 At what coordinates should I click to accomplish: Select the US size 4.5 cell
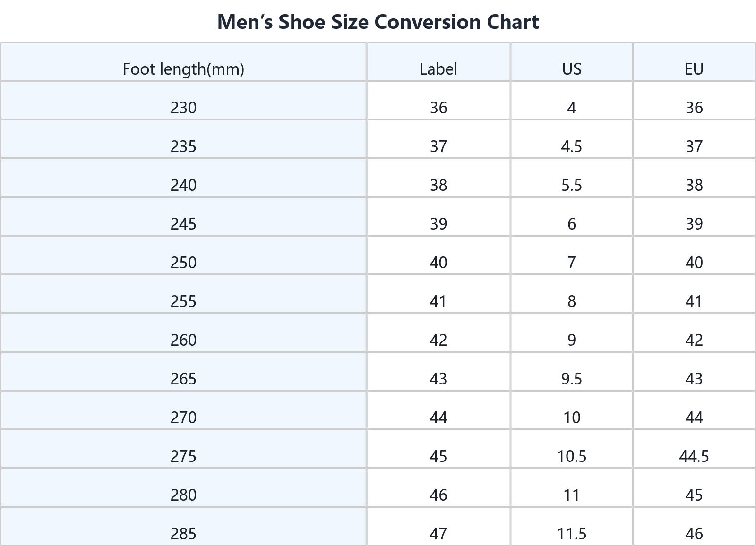(x=571, y=146)
